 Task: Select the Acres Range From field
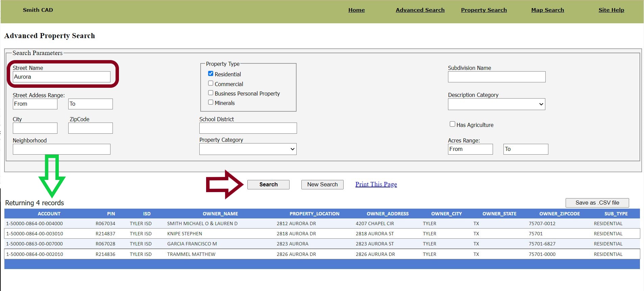pos(470,149)
